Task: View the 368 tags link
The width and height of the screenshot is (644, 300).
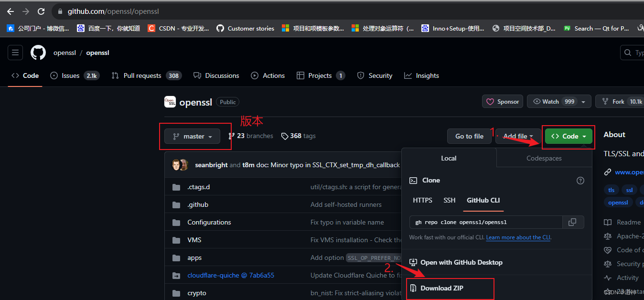Action: 299,136
